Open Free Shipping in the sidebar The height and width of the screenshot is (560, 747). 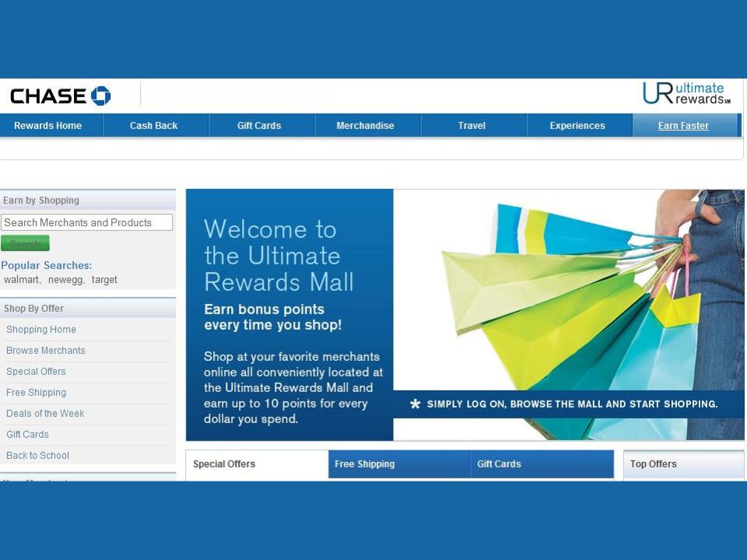37,392
